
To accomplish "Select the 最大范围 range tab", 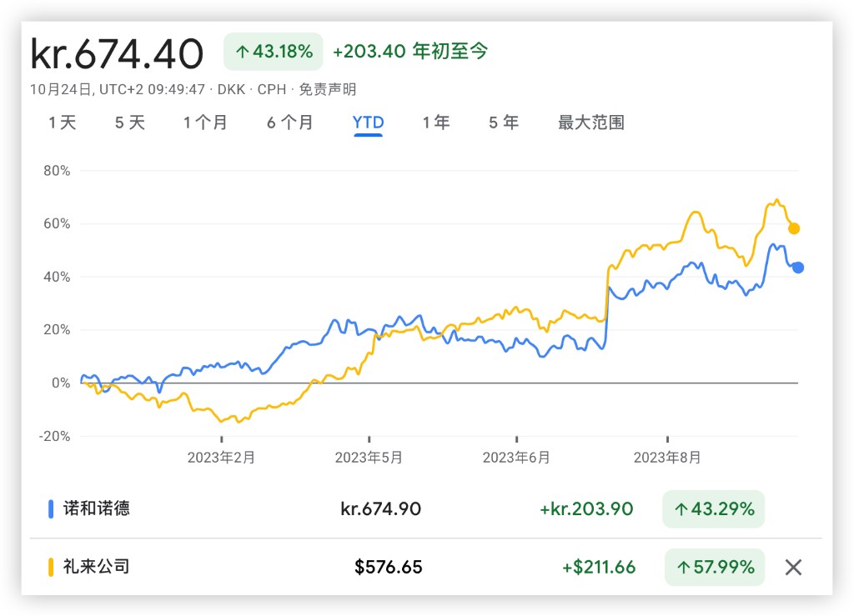I will pyautogui.click(x=590, y=123).
